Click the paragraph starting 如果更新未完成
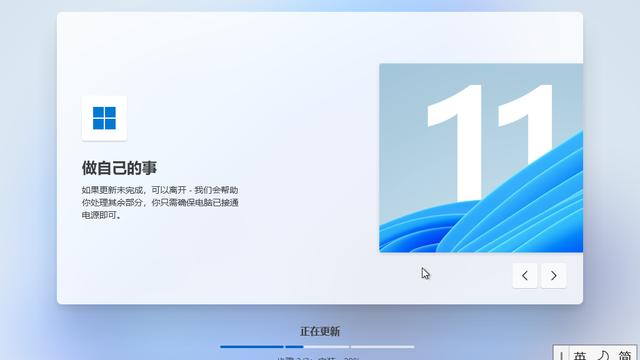This screenshot has height=360, width=640. tap(160, 202)
